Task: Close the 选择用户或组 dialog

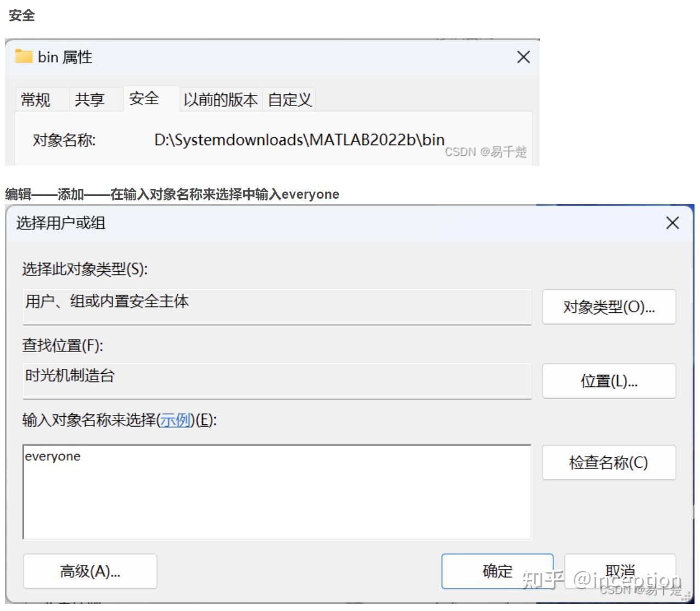Action: click(x=672, y=223)
